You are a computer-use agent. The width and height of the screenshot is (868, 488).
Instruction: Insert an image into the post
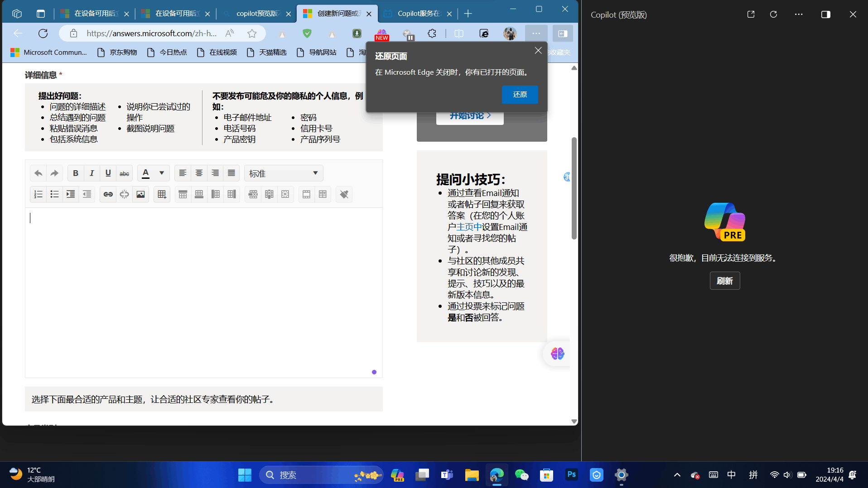[x=141, y=194]
